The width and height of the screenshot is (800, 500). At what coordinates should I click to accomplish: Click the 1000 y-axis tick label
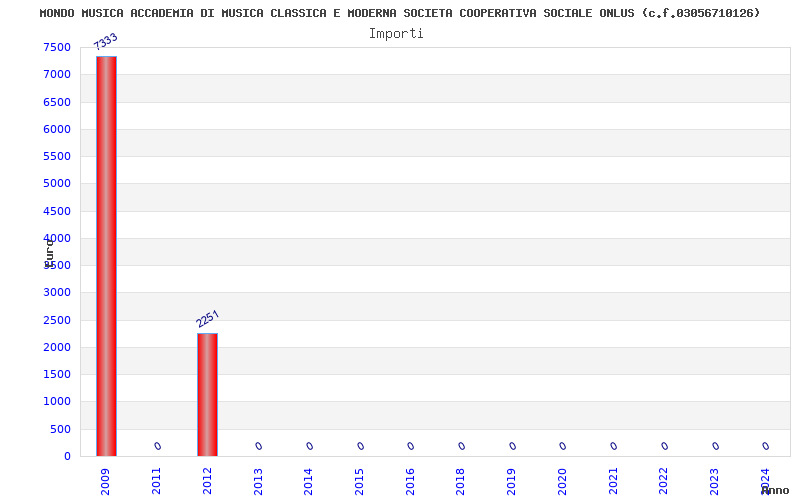coord(57,402)
